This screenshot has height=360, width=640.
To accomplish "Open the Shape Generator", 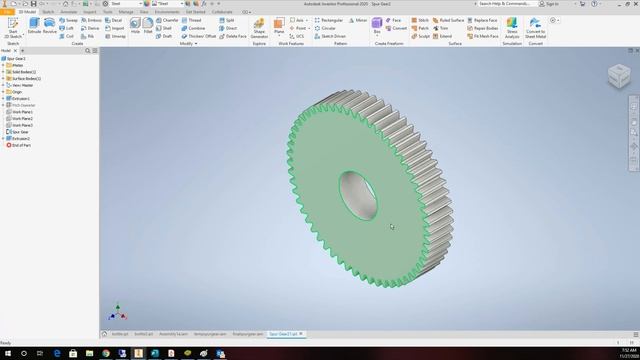I will 259,28.
